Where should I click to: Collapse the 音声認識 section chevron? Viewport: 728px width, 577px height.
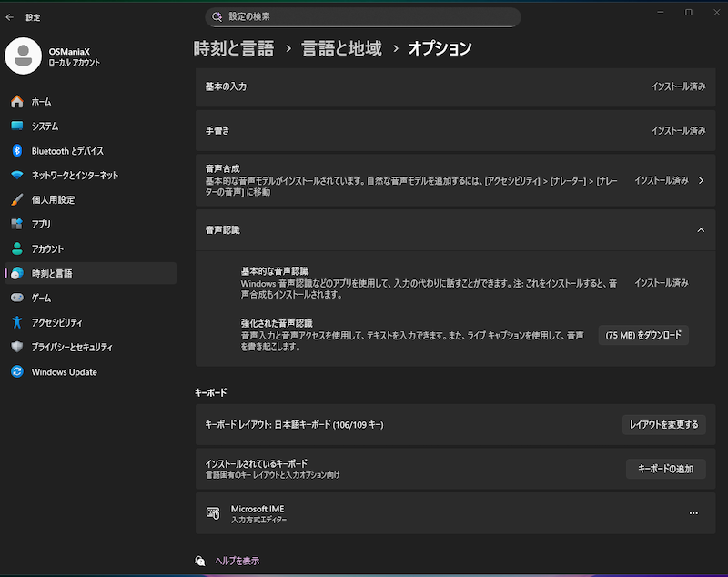click(x=700, y=231)
